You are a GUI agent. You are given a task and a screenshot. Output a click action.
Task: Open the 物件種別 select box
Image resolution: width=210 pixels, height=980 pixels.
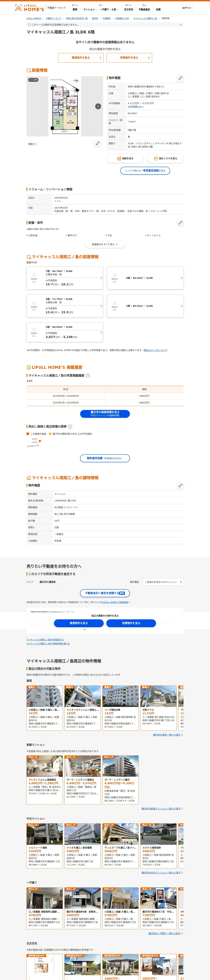(x=163, y=582)
